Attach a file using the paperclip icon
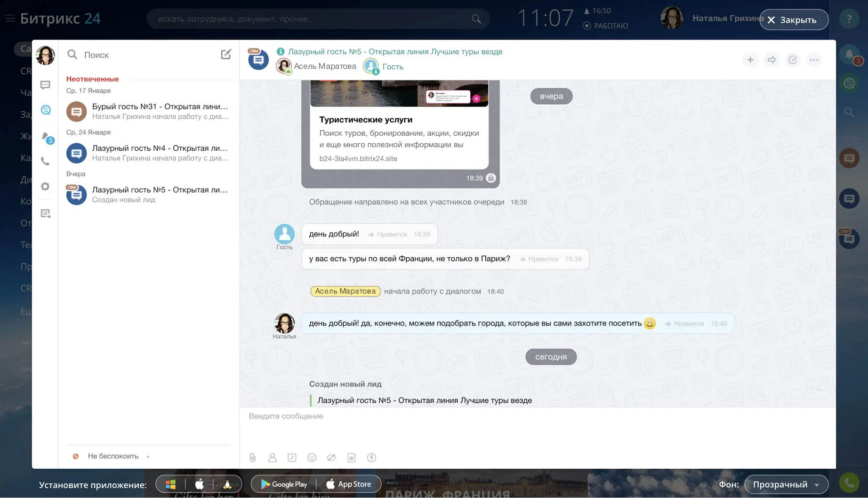The height and width of the screenshot is (498, 868). click(253, 457)
